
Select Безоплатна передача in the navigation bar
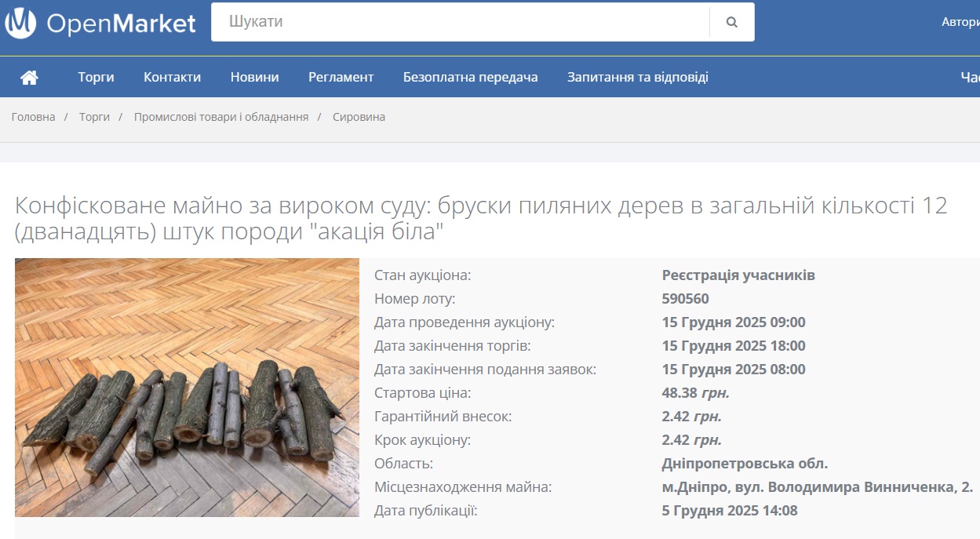(470, 77)
